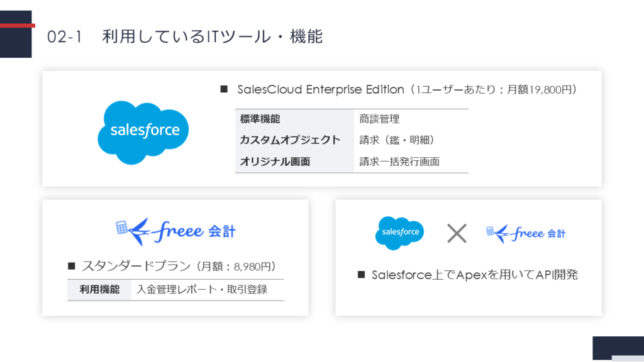Select the 標準機能 table header cell
This screenshot has height=362, width=644.
pyautogui.click(x=260, y=119)
